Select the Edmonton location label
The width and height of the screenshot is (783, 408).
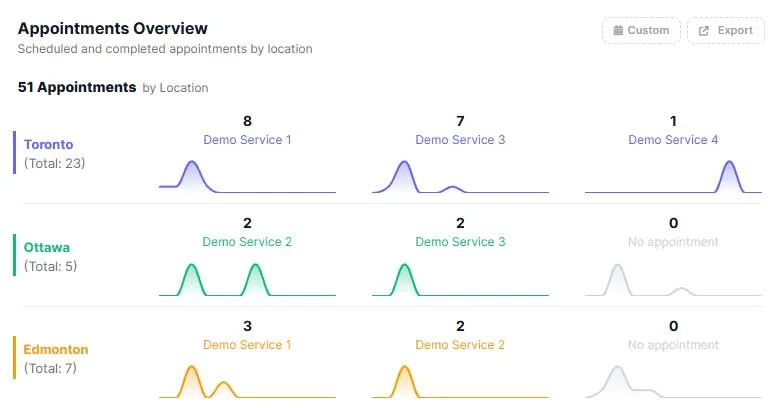pyautogui.click(x=56, y=349)
